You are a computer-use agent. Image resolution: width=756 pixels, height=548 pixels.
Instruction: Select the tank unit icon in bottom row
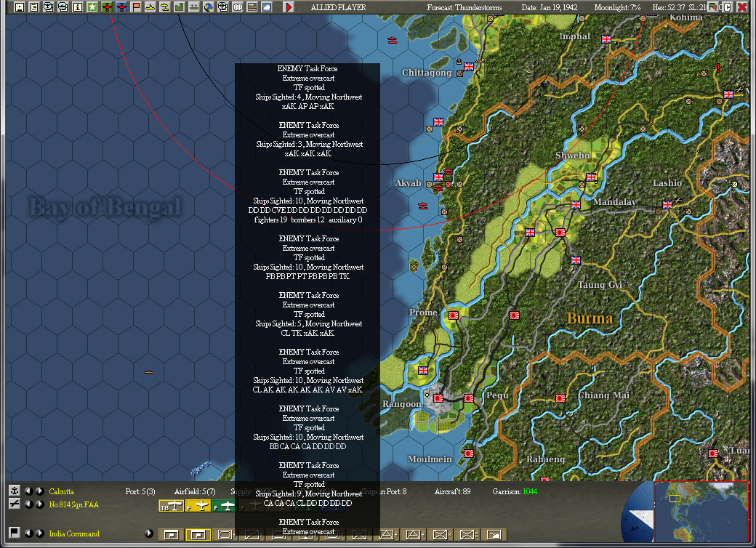point(225,534)
